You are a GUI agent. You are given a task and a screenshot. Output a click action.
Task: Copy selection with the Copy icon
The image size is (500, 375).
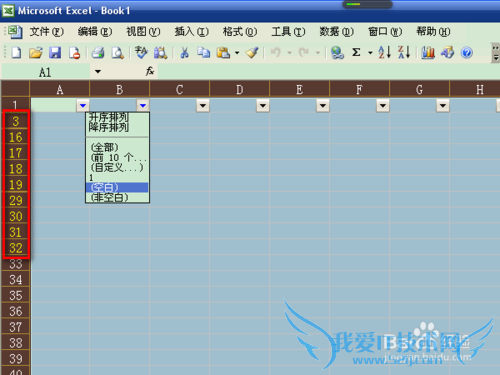click(x=203, y=53)
